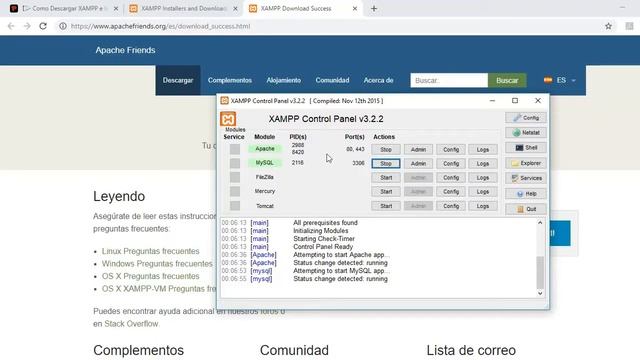Stop the MySQL module
The image size is (640, 360).
(386, 164)
